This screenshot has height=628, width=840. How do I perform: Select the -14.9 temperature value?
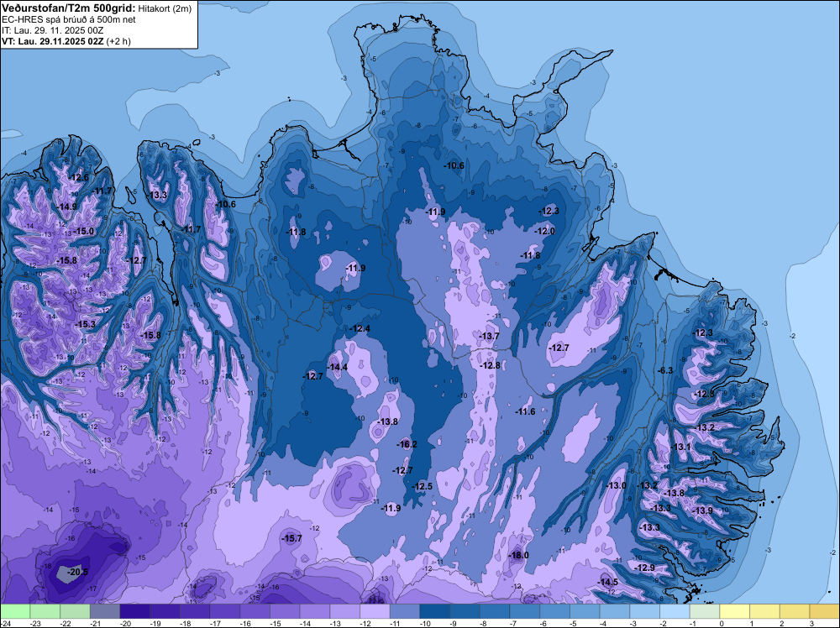(x=66, y=207)
